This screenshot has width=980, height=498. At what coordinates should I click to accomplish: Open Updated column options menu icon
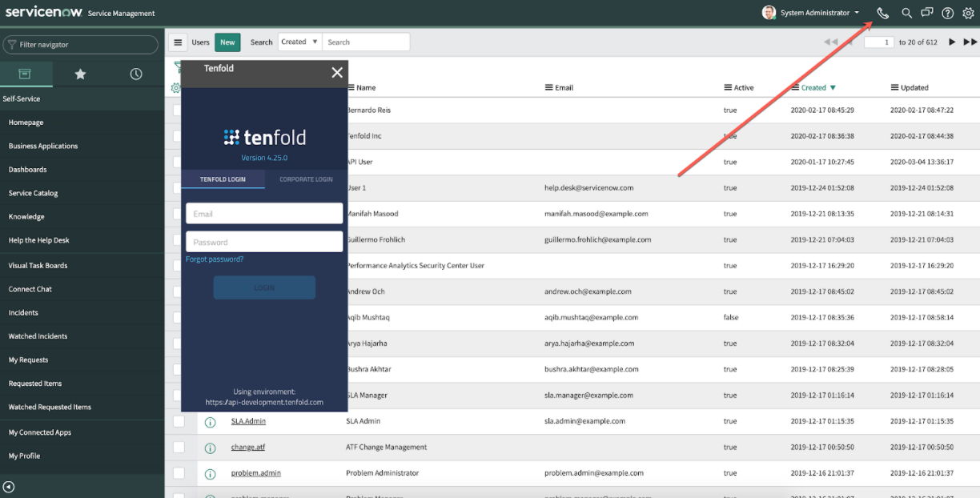[x=894, y=87]
